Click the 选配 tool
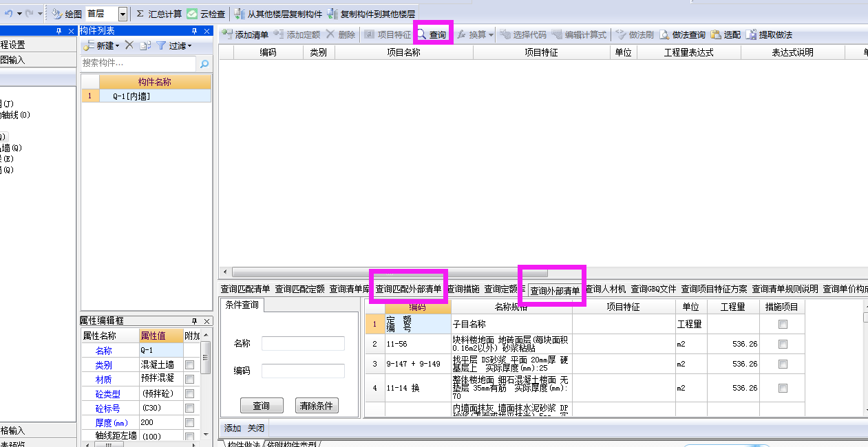This screenshot has height=447, width=868. click(x=726, y=34)
